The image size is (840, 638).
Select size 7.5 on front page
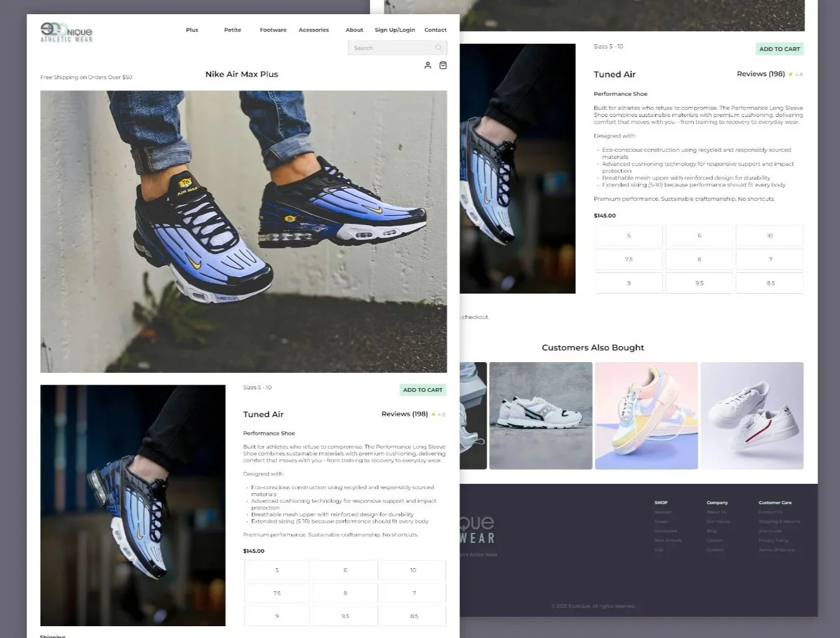[x=277, y=593]
